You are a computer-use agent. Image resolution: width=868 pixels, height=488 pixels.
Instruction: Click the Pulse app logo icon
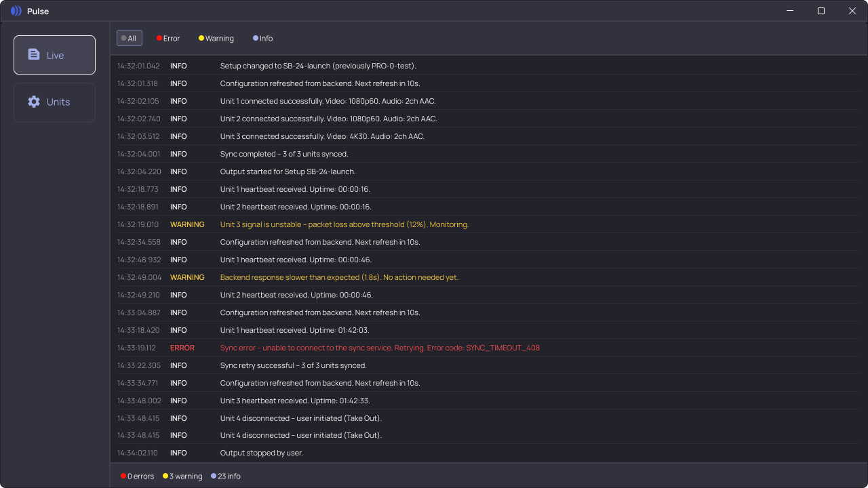tap(16, 11)
